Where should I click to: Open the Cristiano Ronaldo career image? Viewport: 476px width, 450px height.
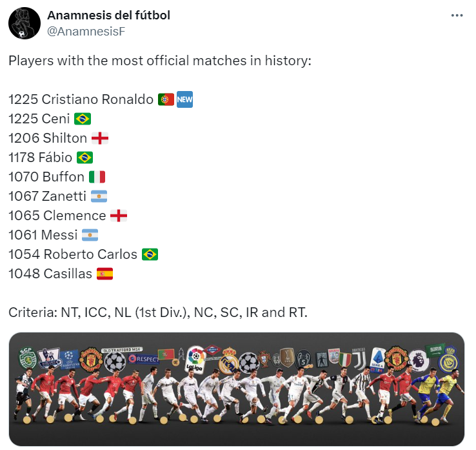coord(236,389)
